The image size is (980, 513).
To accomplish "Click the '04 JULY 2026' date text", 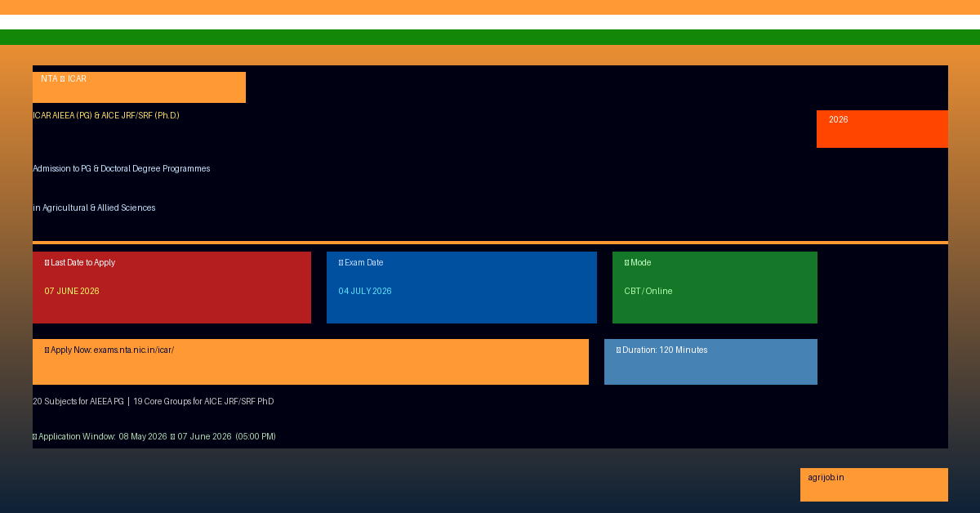I will [365, 292].
